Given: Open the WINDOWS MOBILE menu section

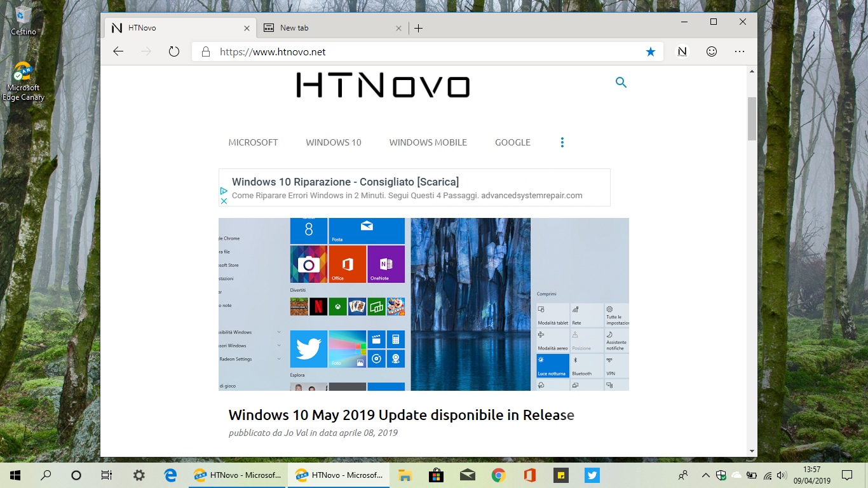Looking at the screenshot, I should (x=428, y=142).
